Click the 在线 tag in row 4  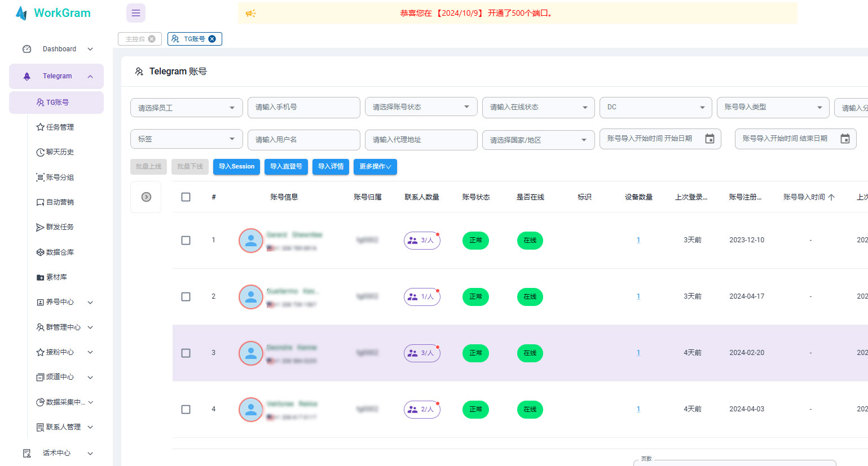point(530,410)
